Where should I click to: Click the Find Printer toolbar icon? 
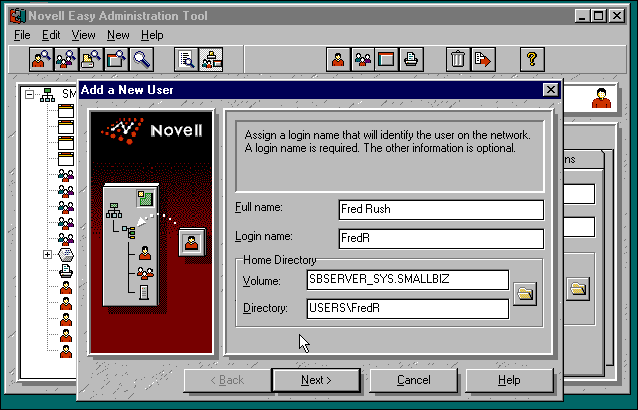pyautogui.click(x=91, y=59)
